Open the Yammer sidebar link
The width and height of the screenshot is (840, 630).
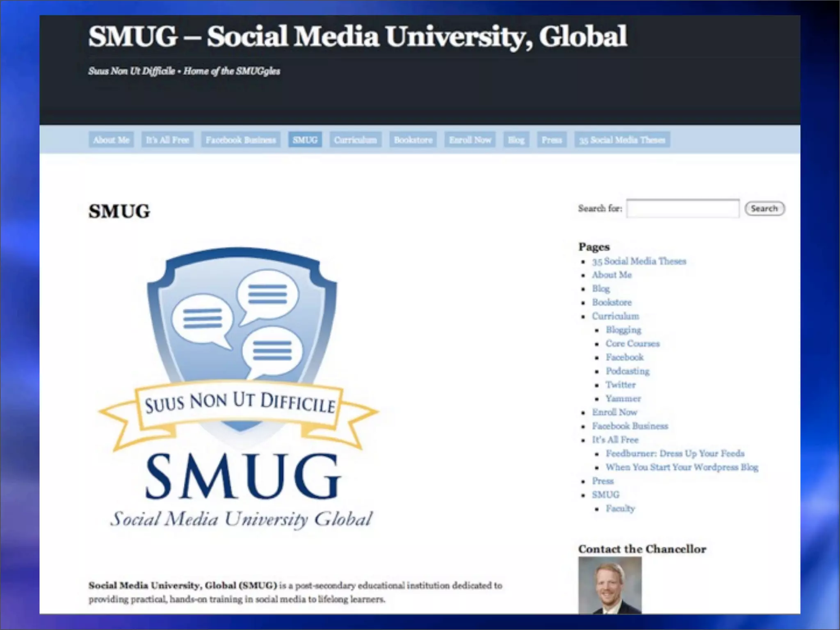coord(623,398)
